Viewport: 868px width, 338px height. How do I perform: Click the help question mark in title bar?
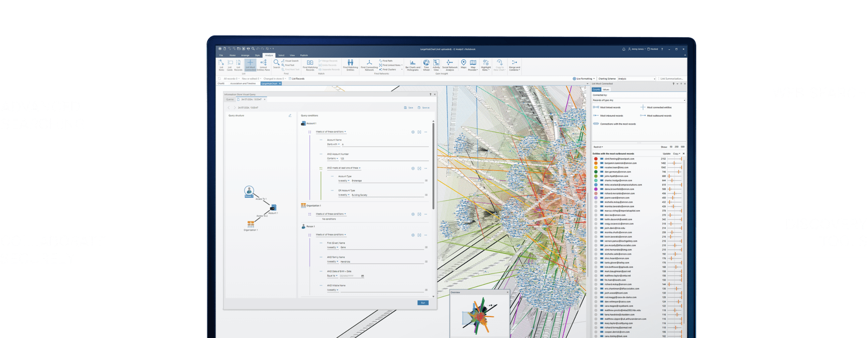pyautogui.click(x=662, y=49)
